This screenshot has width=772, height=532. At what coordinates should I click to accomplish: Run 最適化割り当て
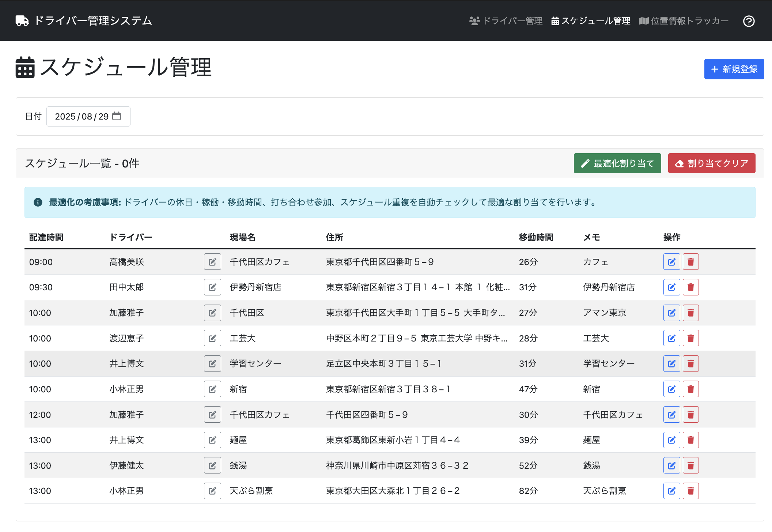617,163
